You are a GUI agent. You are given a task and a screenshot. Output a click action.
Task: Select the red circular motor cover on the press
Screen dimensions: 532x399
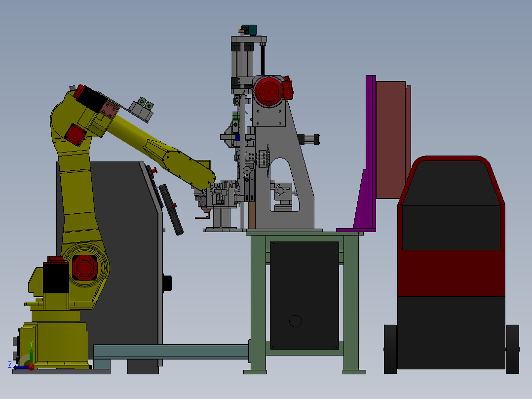(x=268, y=91)
